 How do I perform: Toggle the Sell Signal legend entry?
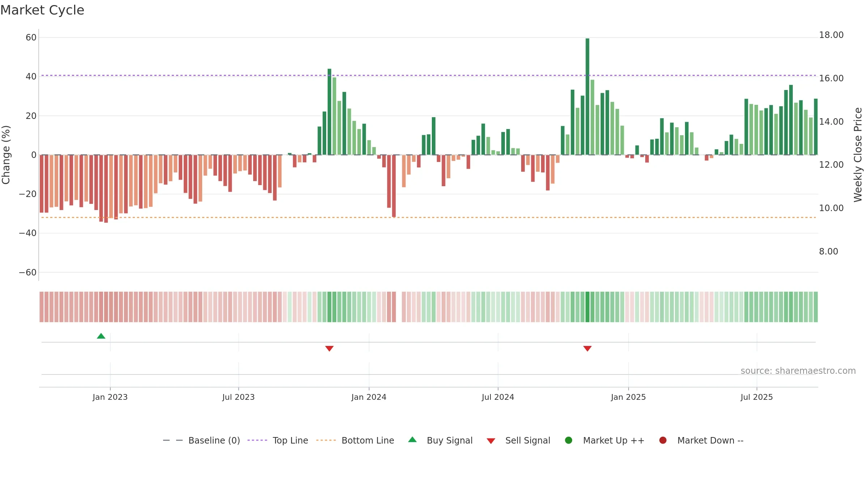point(518,440)
